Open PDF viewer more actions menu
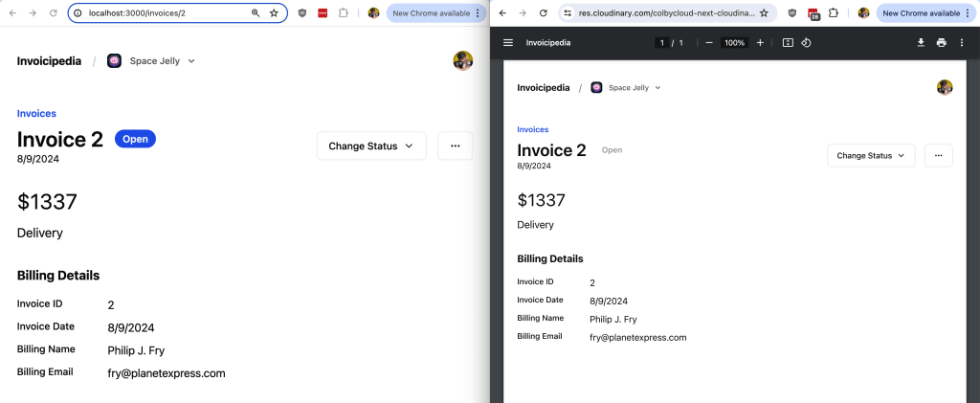 pyautogui.click(x=962, y=42)
